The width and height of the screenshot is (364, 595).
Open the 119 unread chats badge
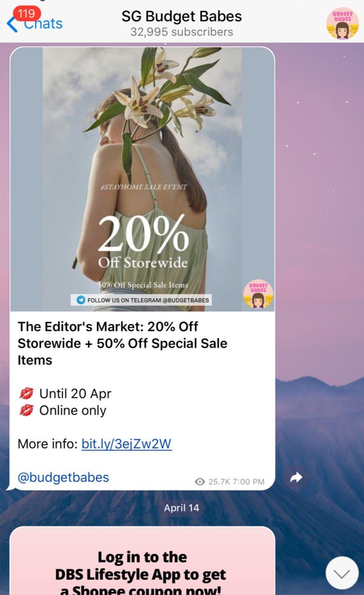[26, 13]
